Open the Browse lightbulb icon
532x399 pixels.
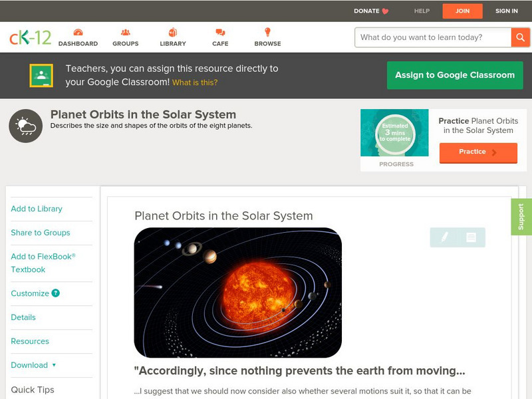coord(267,33)
